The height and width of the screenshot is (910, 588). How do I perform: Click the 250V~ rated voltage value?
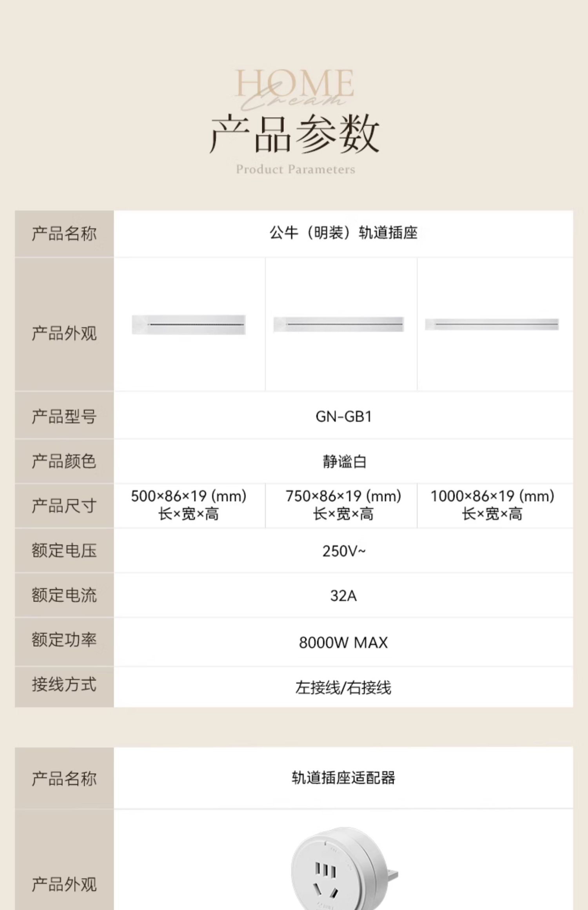coord(343,551)
